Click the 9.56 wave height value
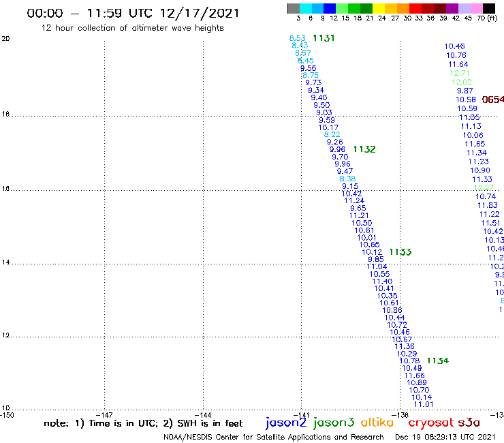The width and height of the screenshot is (504, 443). point(309,68)
